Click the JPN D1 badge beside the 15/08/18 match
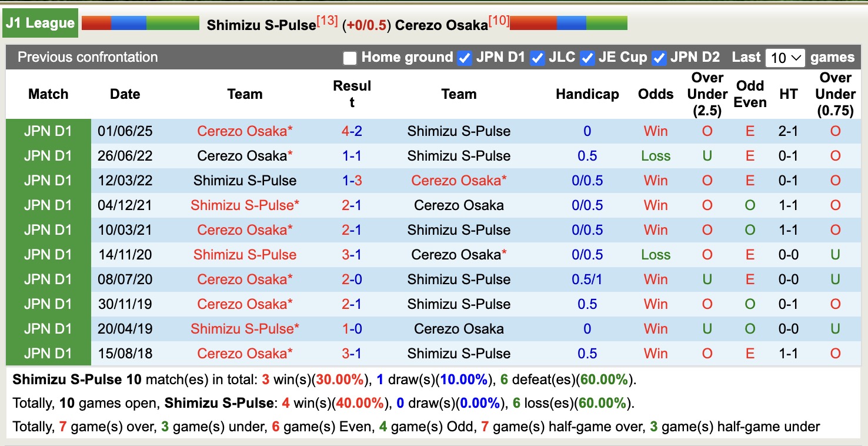Screen dimensions: 868x446 click(x=48, y=353)
